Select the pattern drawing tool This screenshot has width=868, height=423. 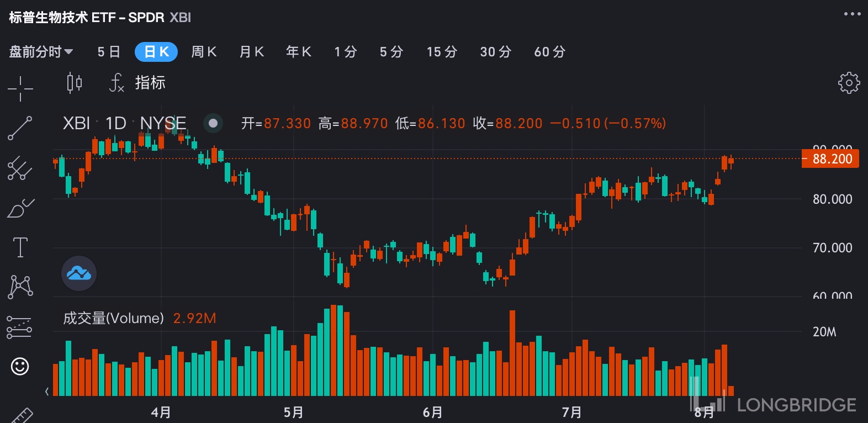(20, 287)
